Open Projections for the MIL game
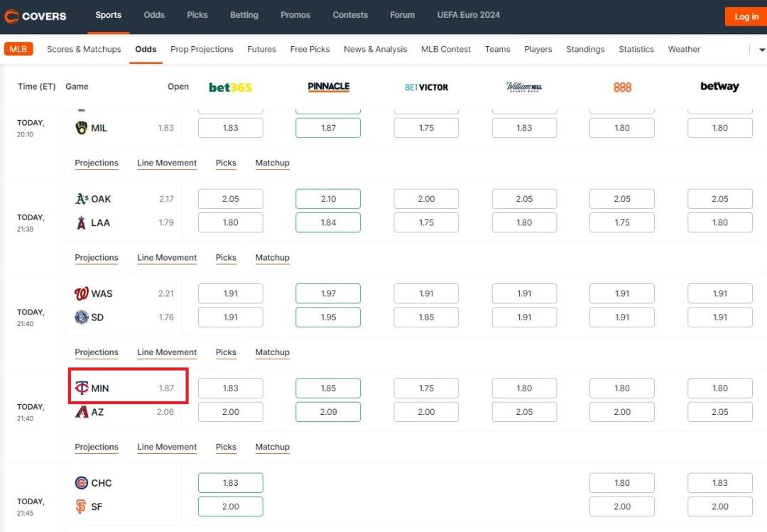 97,163
